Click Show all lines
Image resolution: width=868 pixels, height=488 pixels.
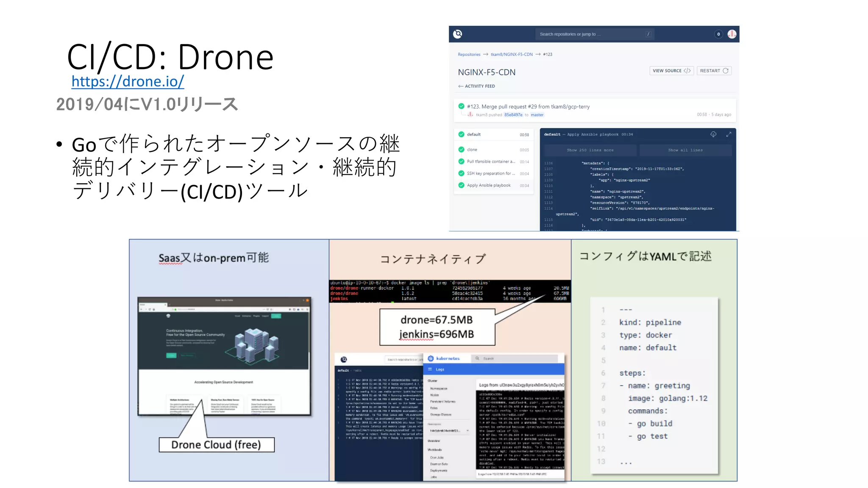[x=685, y=150]
